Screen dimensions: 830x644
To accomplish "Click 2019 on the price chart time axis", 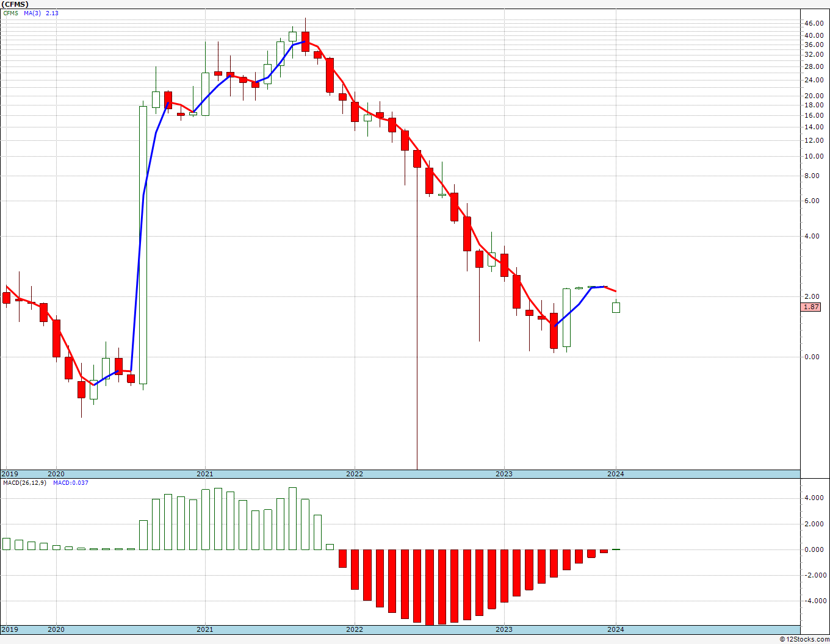I will [x=9, y=474].
